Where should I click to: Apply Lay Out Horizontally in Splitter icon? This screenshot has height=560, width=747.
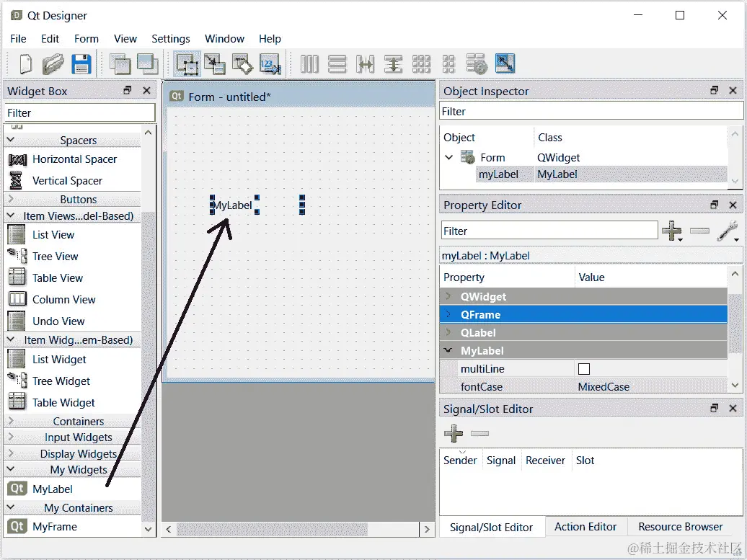pyautogui.click(x=366, y=64)
